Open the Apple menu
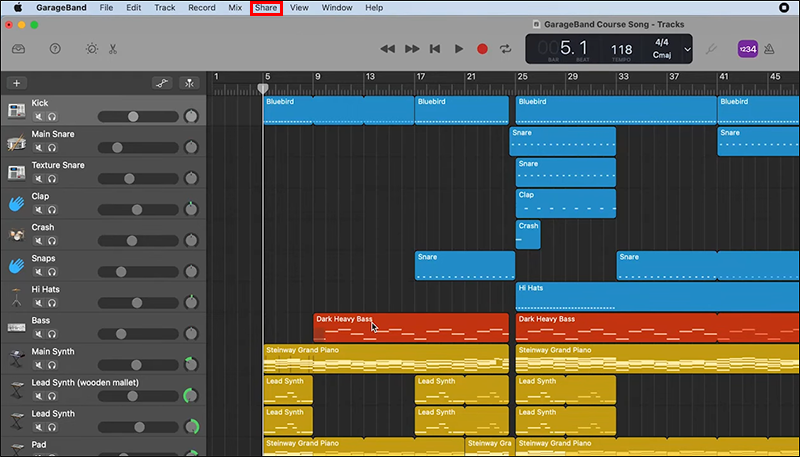 pos(18,8)
